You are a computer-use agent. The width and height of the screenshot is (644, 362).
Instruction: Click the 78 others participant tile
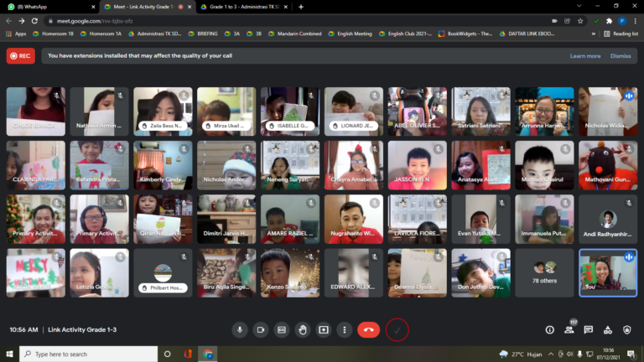(x=545, y=272)
